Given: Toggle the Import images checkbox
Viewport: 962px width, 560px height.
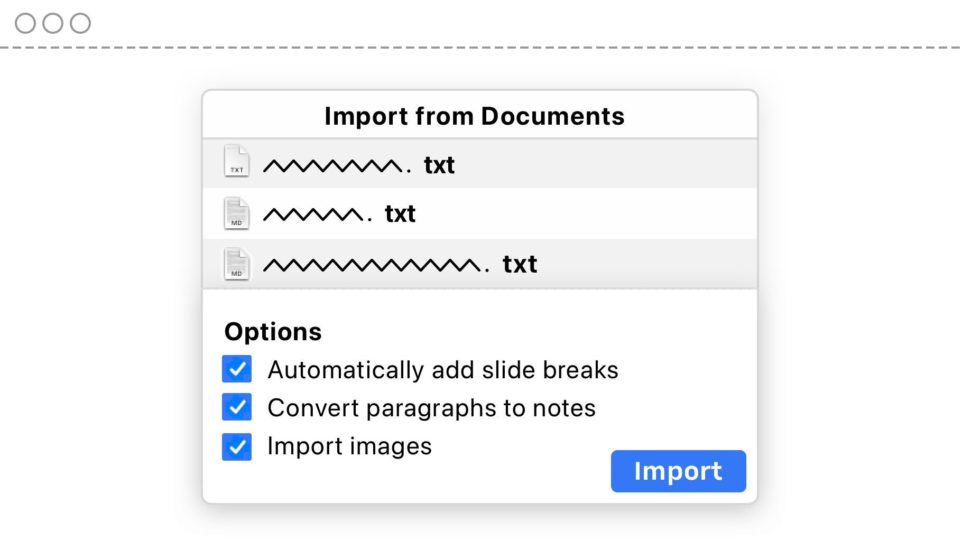Looking at the screenshot, I should pyautogui.click(x=236, y=446).
